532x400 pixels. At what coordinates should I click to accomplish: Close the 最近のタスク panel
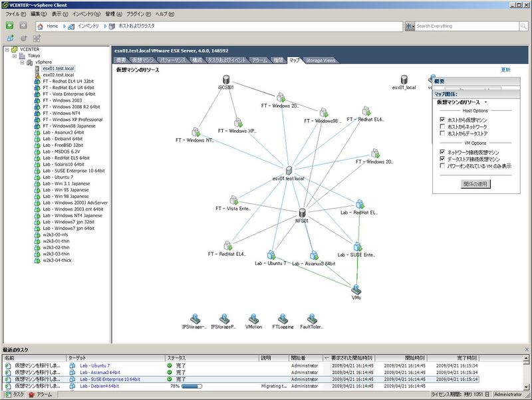pyautogui.click(x=527, y=350)
